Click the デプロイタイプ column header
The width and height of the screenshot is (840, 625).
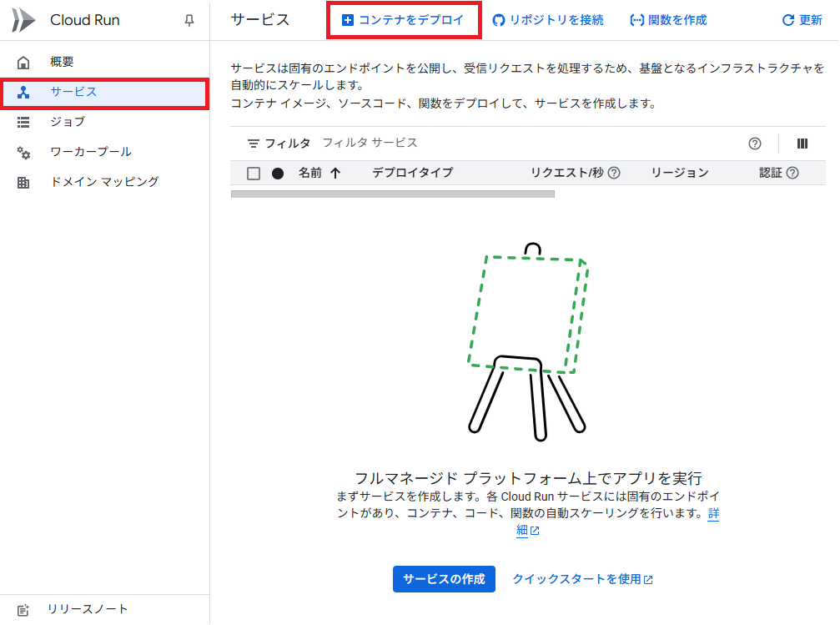pyautogui.click(x=412, y=173)
